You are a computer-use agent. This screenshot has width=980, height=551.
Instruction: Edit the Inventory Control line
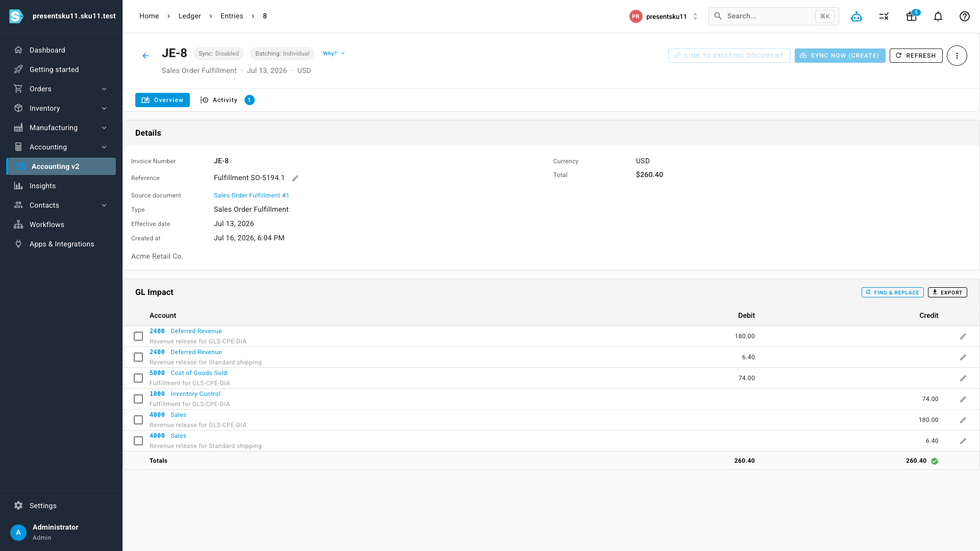(963, 399)
